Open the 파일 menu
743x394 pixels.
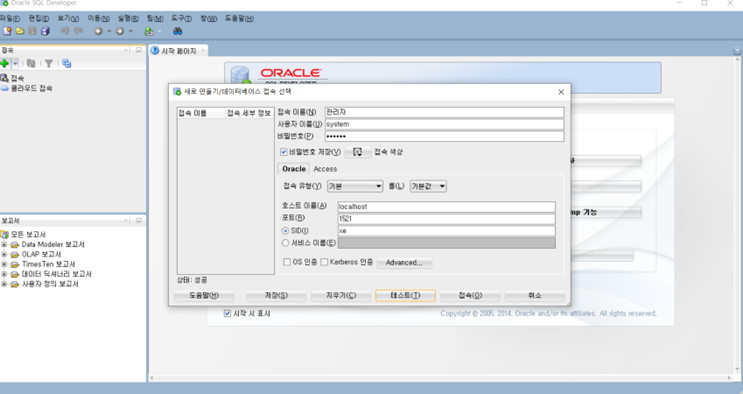tap(9, 18)
